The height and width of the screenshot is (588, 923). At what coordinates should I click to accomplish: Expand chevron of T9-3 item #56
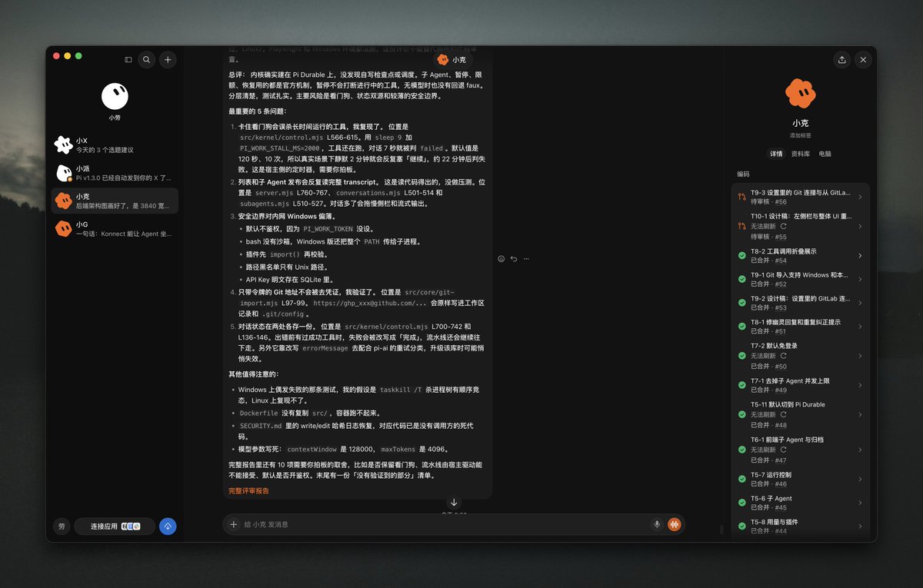(860, 197)
